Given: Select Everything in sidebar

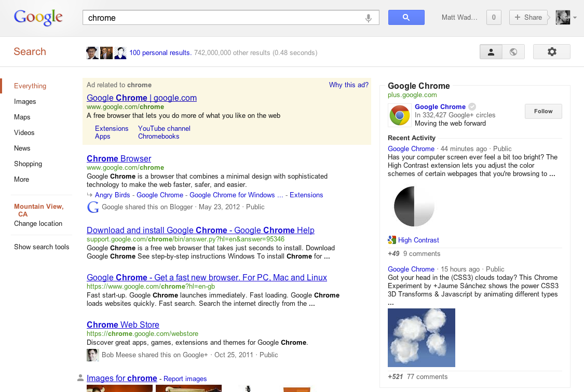Looking at the screenshot, I should pos(30,86).
